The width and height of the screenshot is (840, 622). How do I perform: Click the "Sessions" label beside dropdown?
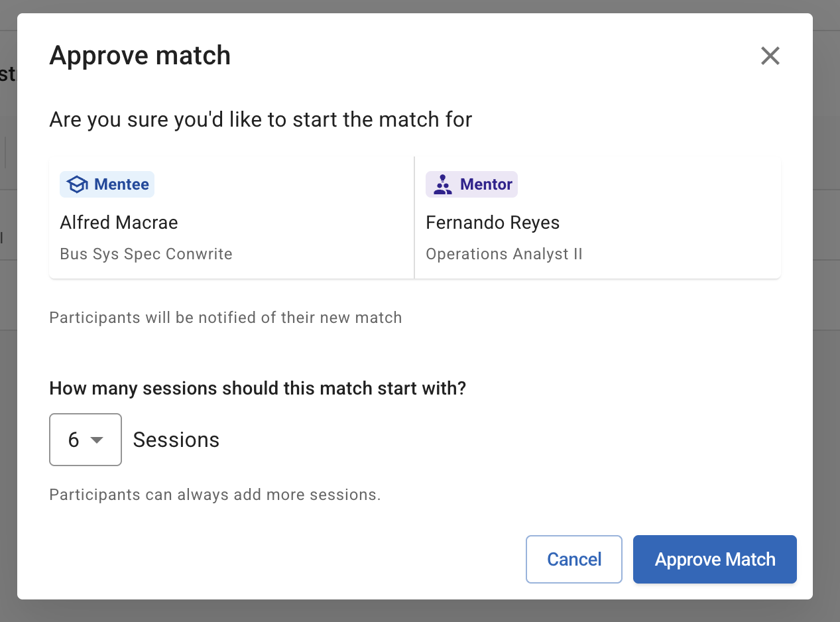(x=176, y=440)
